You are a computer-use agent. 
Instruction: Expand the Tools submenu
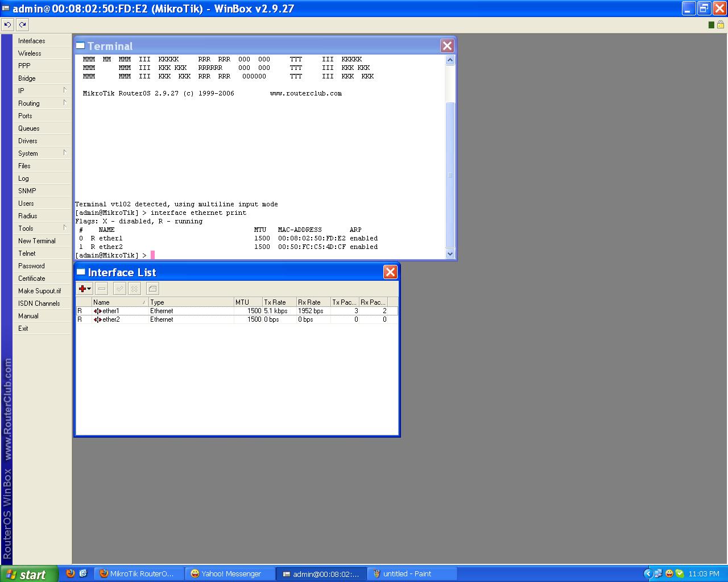(x=42, y=228)
